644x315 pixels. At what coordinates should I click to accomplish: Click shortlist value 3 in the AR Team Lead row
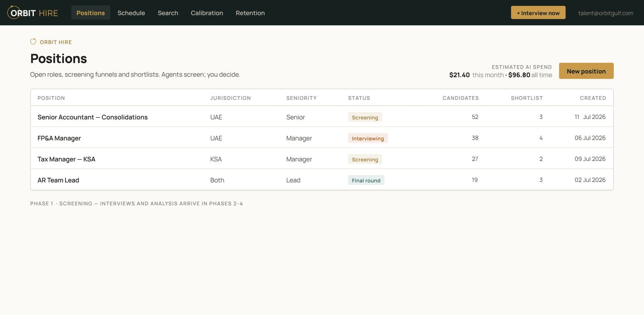tap(541, 180)
